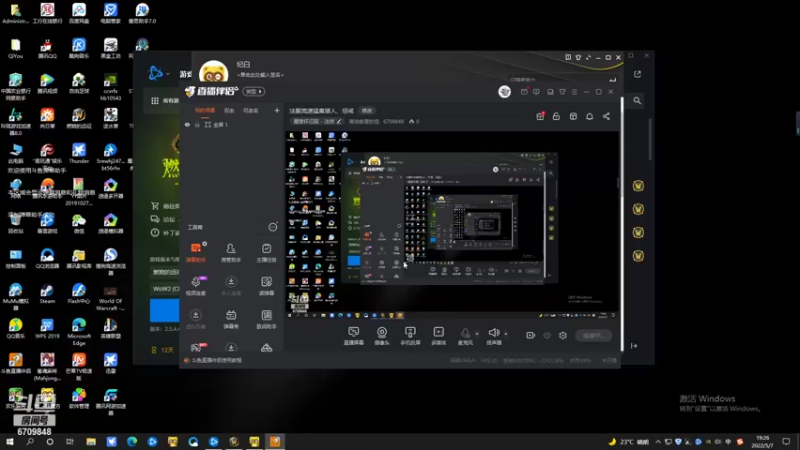
Task: Open the WoW2 version dropdown in launcher
Action: 164,288
